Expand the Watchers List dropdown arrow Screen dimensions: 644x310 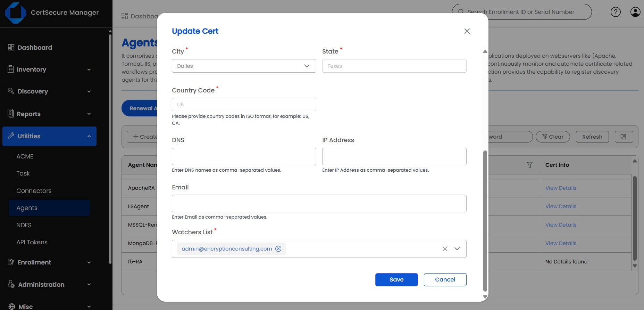(x=457, y=249)
